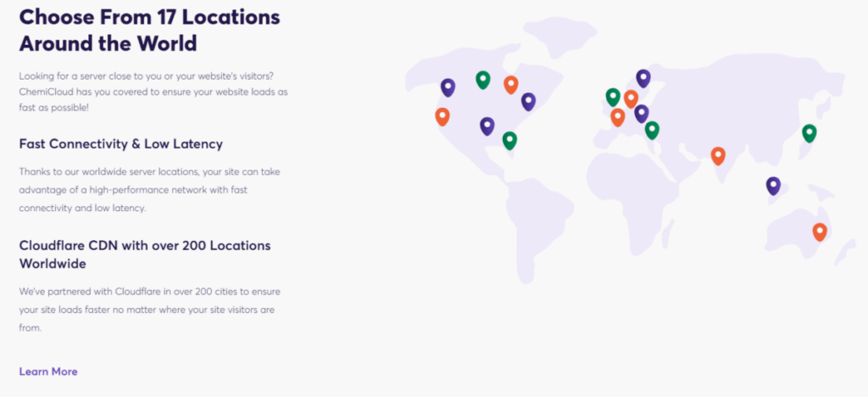Click the green pin over Japan
The height and width of the screenshot is (397, 868).
(809, 132)
